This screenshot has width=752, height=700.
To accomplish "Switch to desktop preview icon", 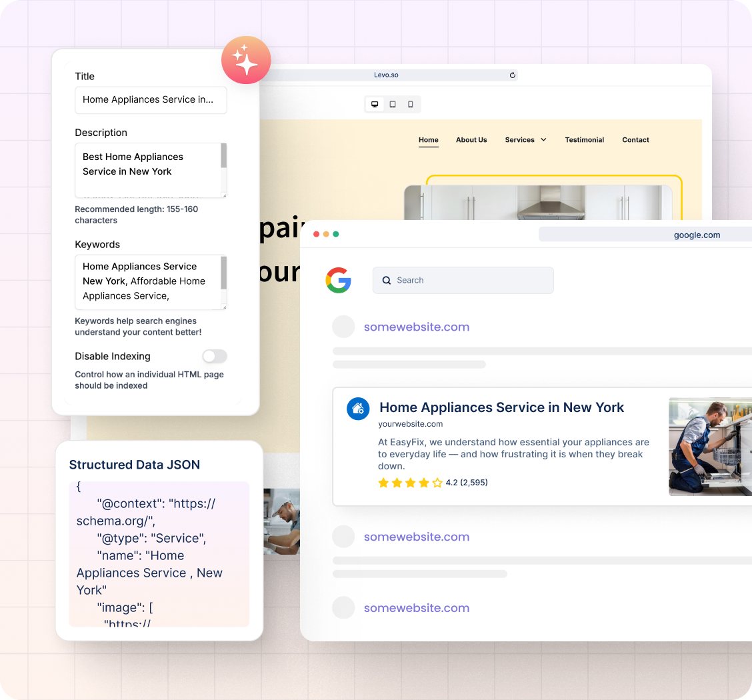I will click(375, 105).
